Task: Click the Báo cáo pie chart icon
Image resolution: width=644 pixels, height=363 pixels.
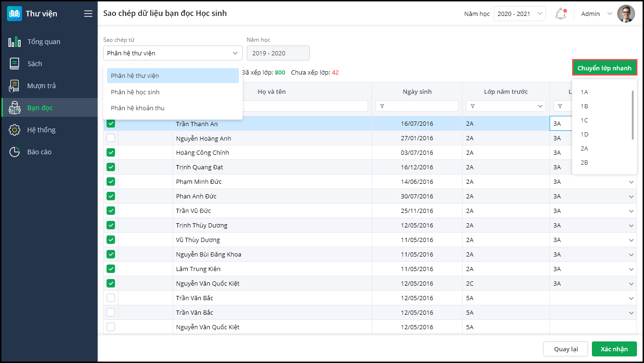Action: [x=15, y=152]
